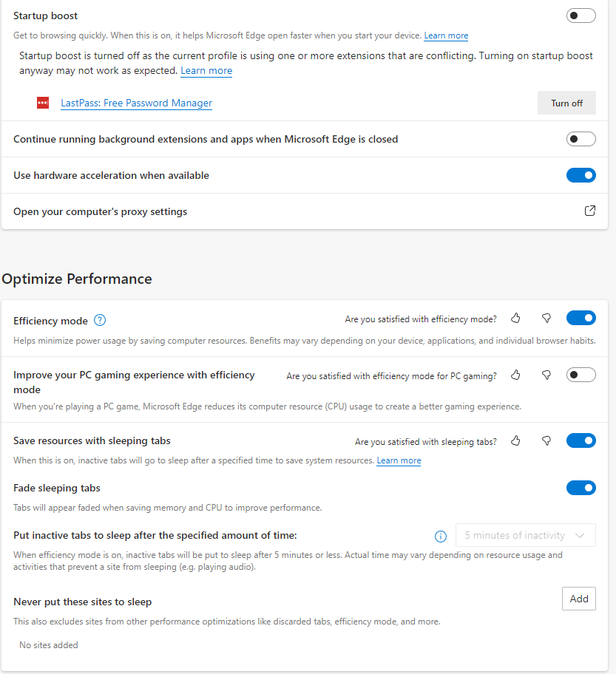Viewport: 616px width, 674px height.
Task: Thumbs down sleeping tabs satisfaction
Action: (546, 440)
